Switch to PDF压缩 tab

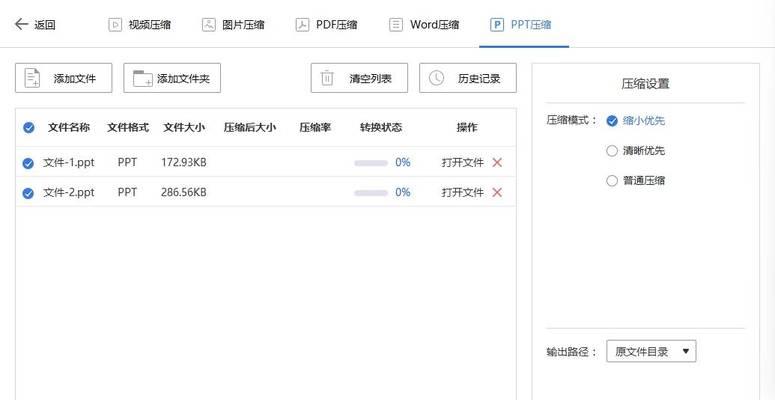point(327,25)
